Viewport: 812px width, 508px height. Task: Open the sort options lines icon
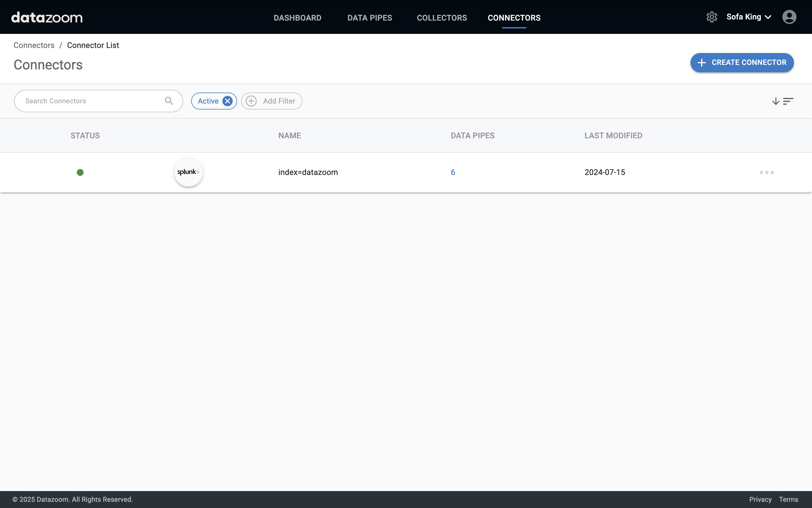[788, 101]
